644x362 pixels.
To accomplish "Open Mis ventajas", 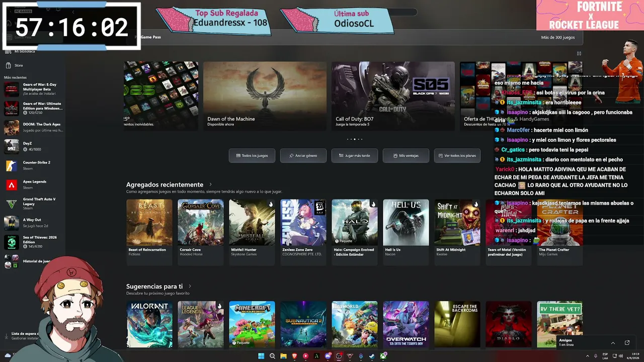I will (406, 156).
